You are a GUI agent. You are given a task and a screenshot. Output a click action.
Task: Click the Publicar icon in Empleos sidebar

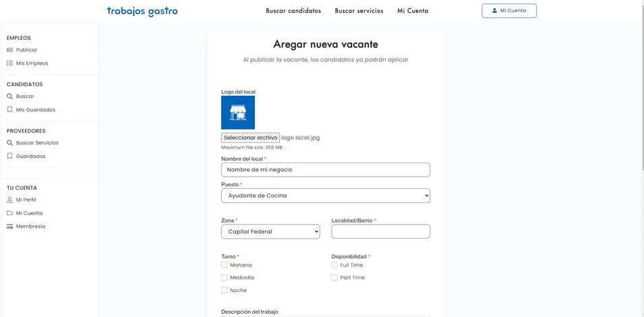coord(10,50)
